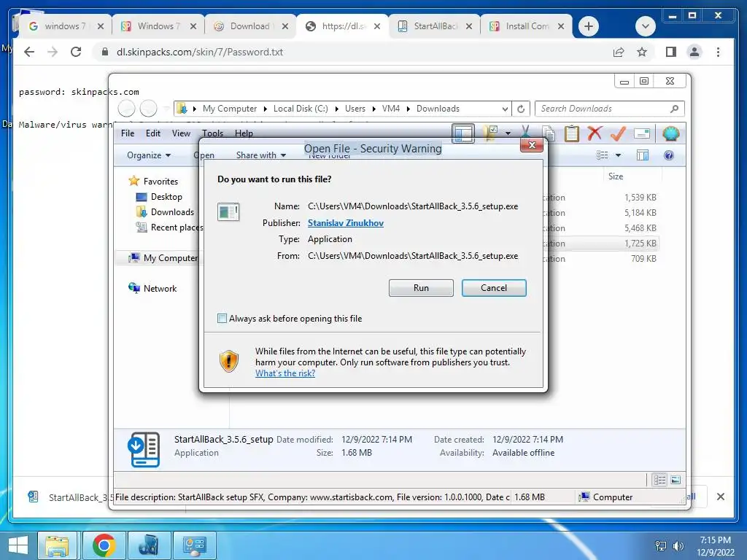The height and width of the screenshot is (560, 747).
Task: Select file row with 709 KB size
Action: [x=643, y=259]
